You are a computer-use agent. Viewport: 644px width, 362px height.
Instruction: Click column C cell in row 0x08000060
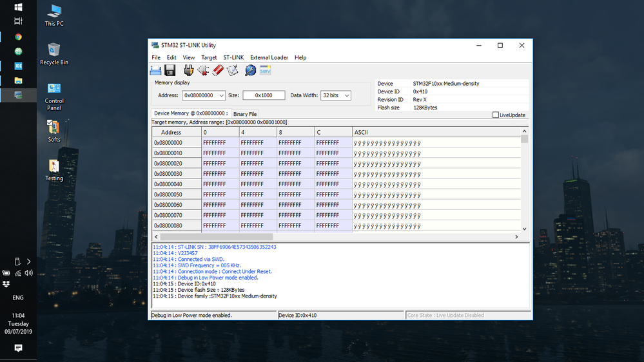pos(333,205)
